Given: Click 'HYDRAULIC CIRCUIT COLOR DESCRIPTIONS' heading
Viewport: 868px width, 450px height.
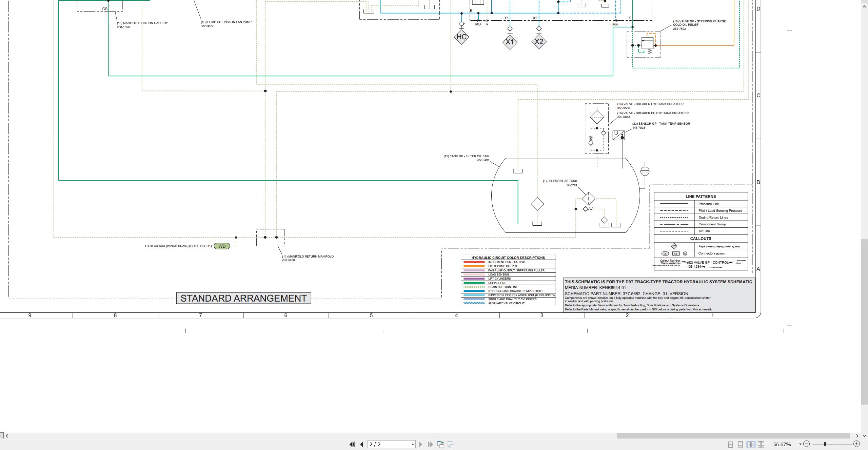Looking at the screenshot, I should click(x=508, y=258).
